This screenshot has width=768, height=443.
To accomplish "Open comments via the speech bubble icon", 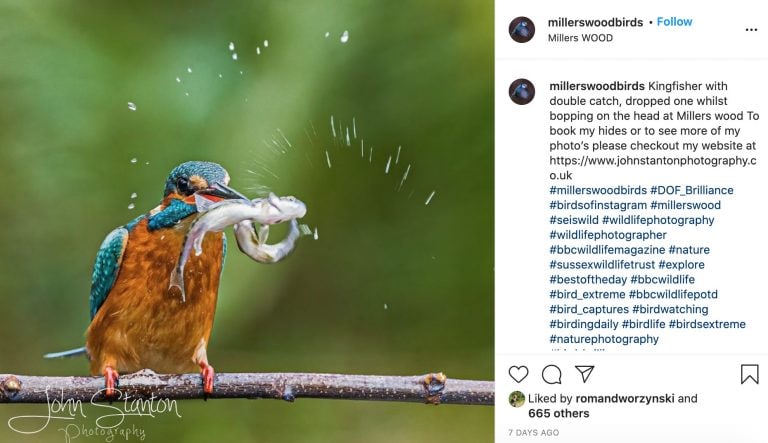I will coord(551,374).
